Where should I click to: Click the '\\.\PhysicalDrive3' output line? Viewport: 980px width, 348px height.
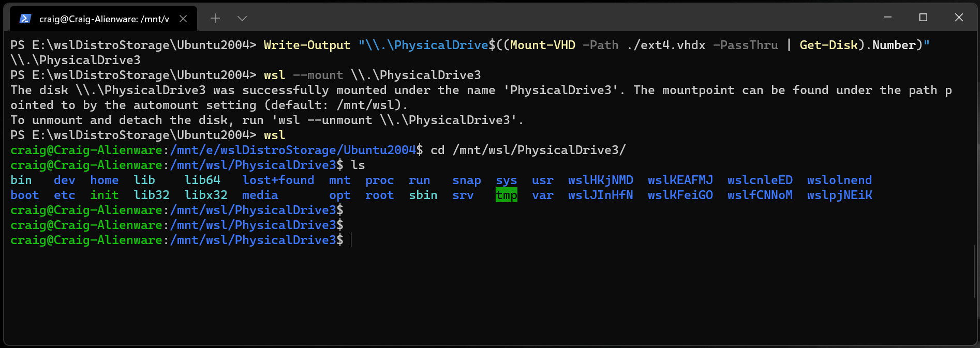coord(76,60)
